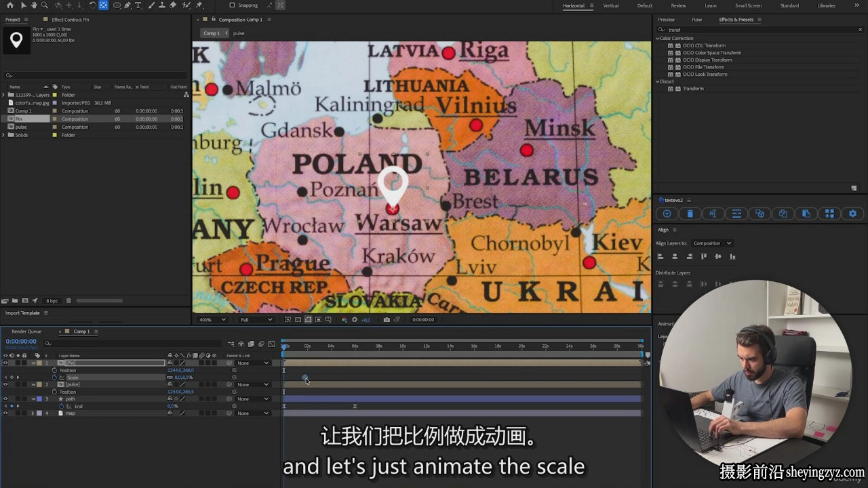Screen dimensions: 868x488
Task: Select the Eraser tool
Action: pos(173,5)
